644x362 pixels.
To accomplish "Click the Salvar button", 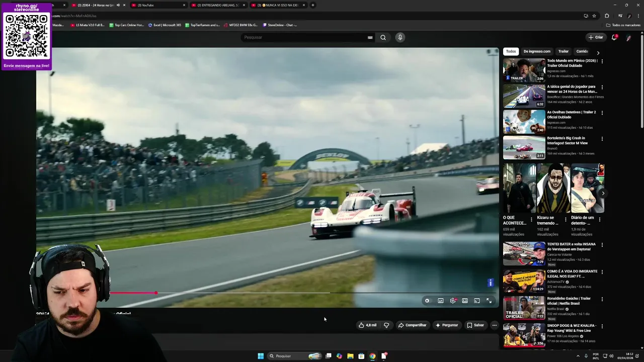I will click(475, 325).
